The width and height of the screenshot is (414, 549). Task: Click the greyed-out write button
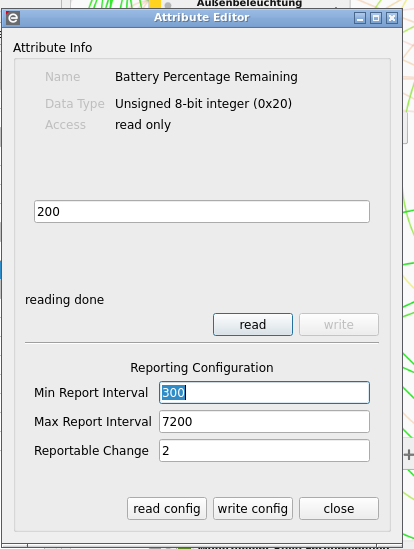pos(339,325)
